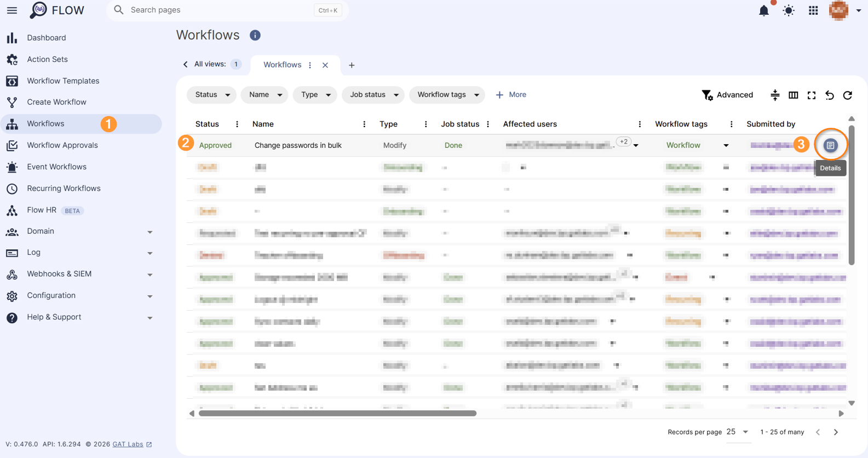Toggle fullscreen table view
Screen dimensions: 868x458
(x=812, y=95)
